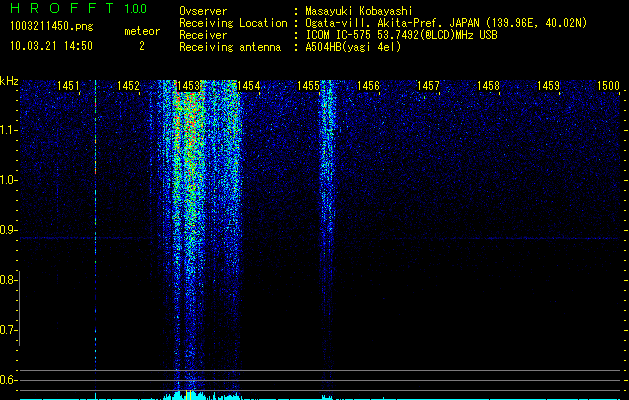
Task: Click the 1453 time marker
Action: point(188,85)
